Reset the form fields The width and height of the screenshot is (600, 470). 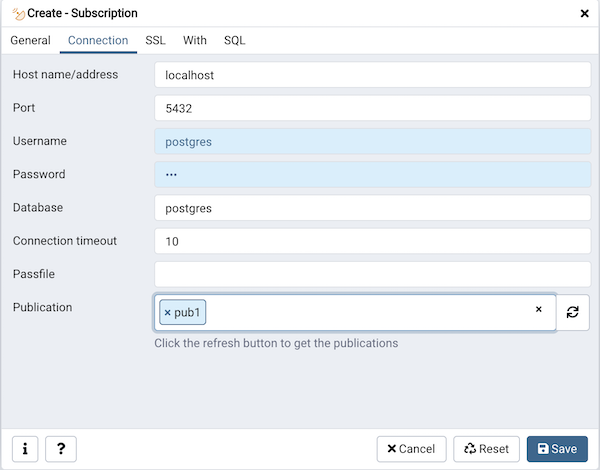click(x=486, y=449)
